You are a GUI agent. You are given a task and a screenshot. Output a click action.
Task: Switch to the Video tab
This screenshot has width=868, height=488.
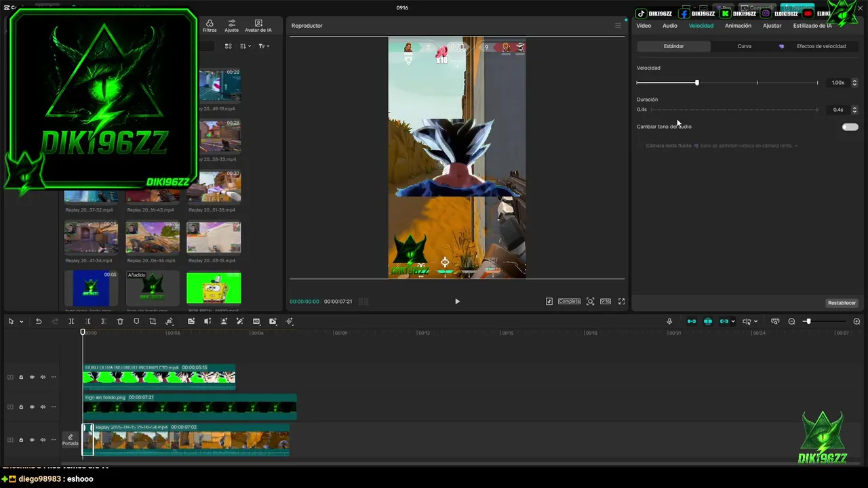pos(644,26)
